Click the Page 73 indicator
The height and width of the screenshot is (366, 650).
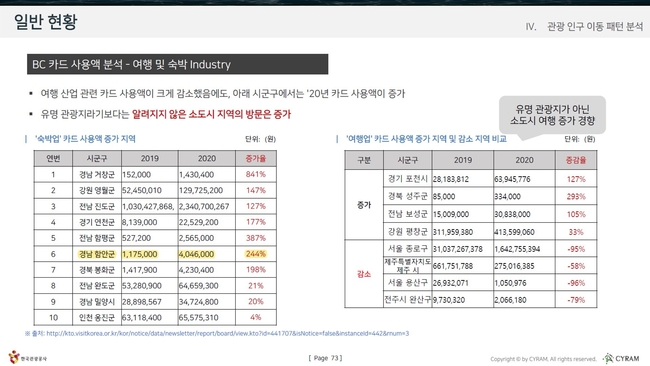[x=325, y=358]
